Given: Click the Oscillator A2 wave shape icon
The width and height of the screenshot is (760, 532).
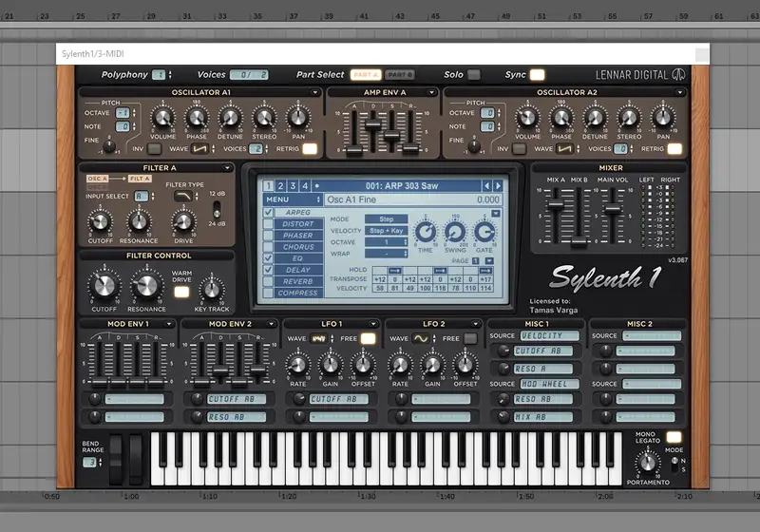Looking at the screenshot, I should pyautogui.click(x=564, y=149).
